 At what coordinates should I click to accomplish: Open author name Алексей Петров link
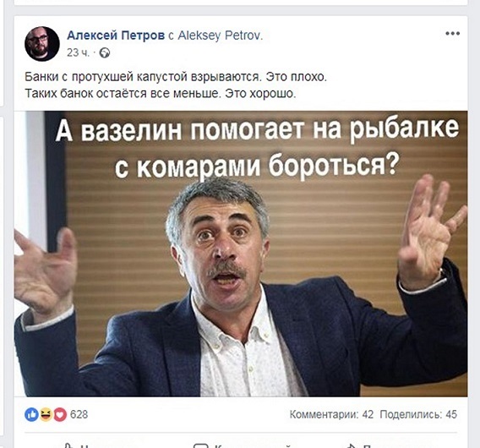pos(116,36)
